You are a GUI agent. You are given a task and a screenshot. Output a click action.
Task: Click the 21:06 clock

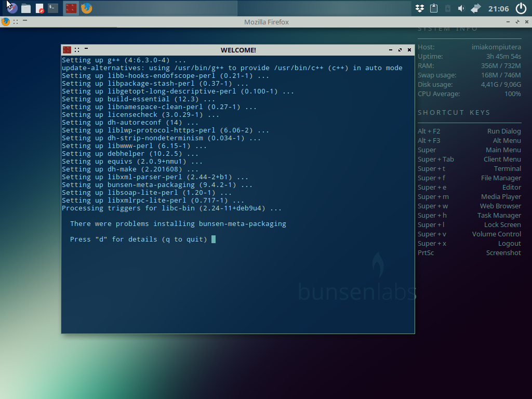coord(498,8)
